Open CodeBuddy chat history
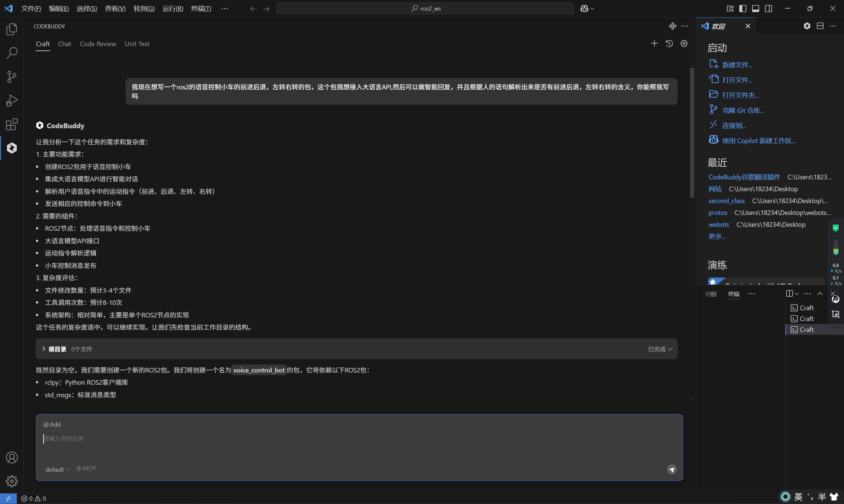The height and width of the screenshot is (504, 844). [669, 44]
